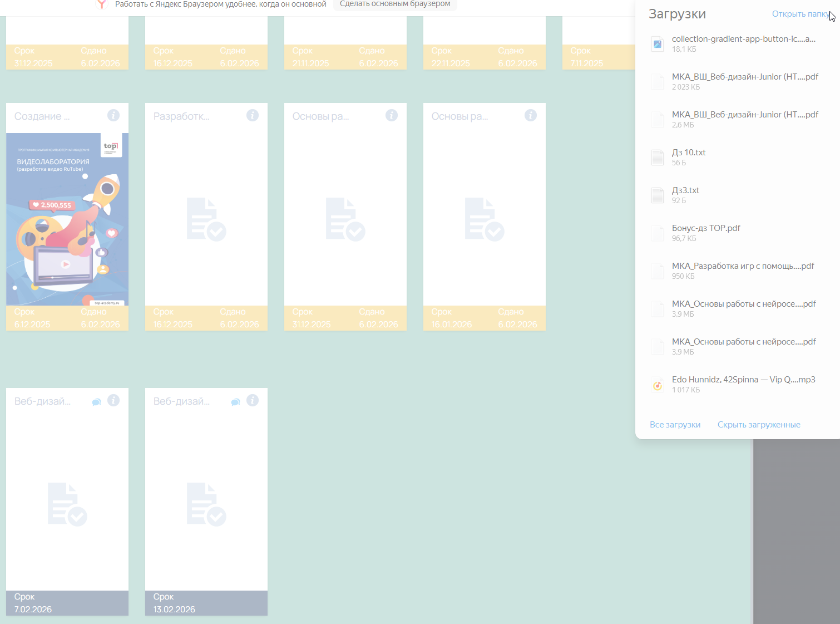The width and height of the screenshot is (840, 624).
Task: Click deadline 7.02.2026 on Веб-дизай card
Action: coord(33,610)
